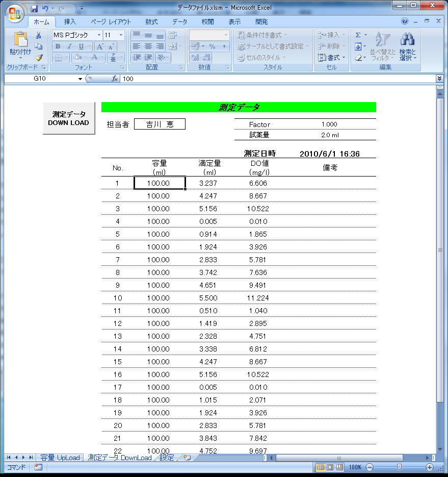The width and height of the screenshot is (448, 477).
Task: Toggle bold formatting
Action: [58, 46]
